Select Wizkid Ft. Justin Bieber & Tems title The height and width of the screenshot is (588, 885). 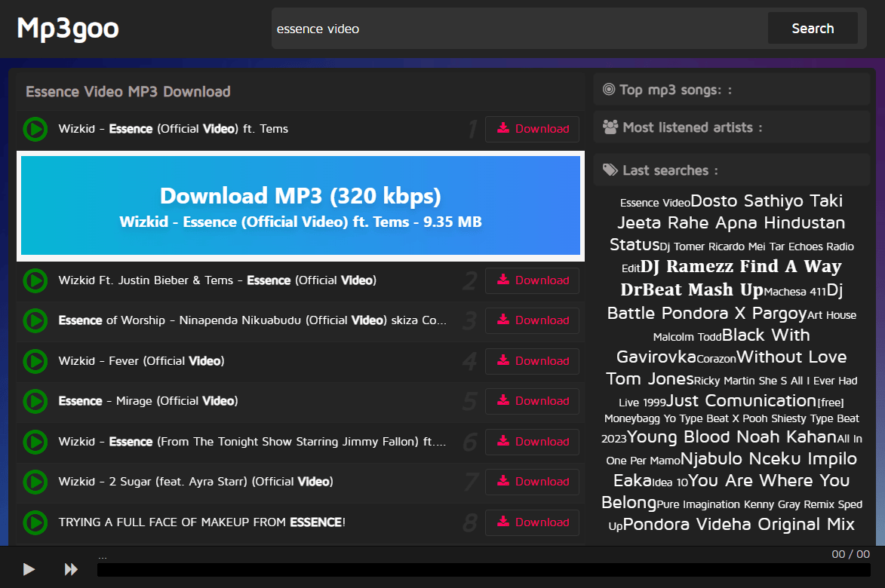[x=217, y=280]
